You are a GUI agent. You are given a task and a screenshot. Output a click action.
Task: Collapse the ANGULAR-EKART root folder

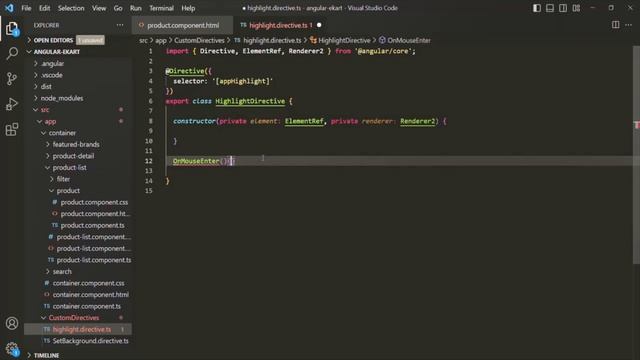[x=56, y=52]
